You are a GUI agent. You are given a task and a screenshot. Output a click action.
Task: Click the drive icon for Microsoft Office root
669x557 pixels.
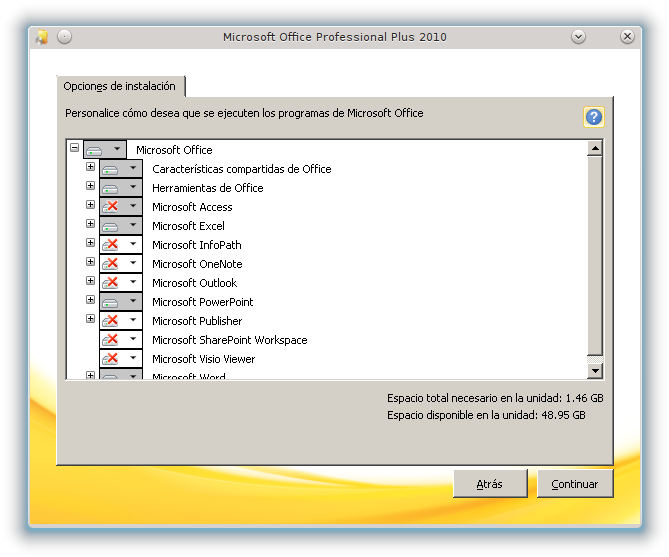(x=95, y=150)
